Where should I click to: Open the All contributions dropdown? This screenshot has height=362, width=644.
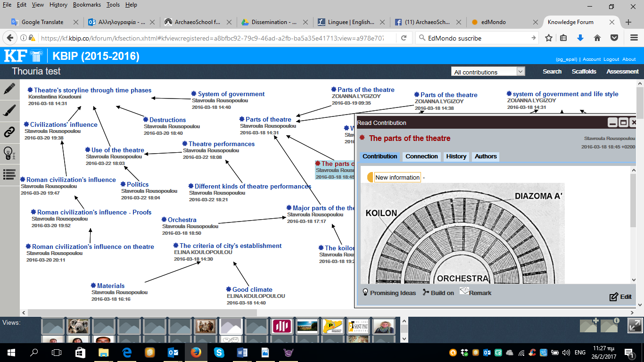488,72
